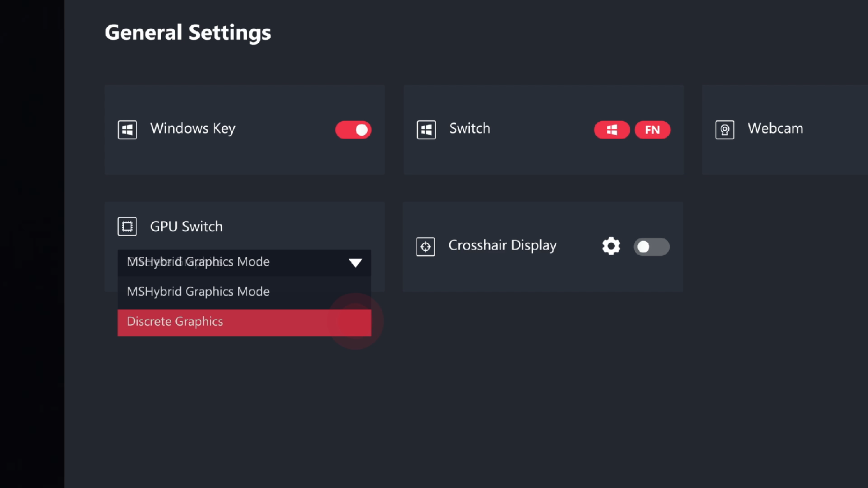Click the Switch label text
The height and width of the screenshot is (488, 868).
[469, 129]
